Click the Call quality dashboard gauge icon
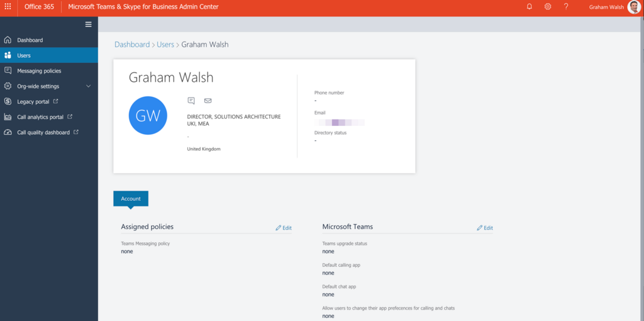Screen dimensions: 644x321 tap(8, 132)
